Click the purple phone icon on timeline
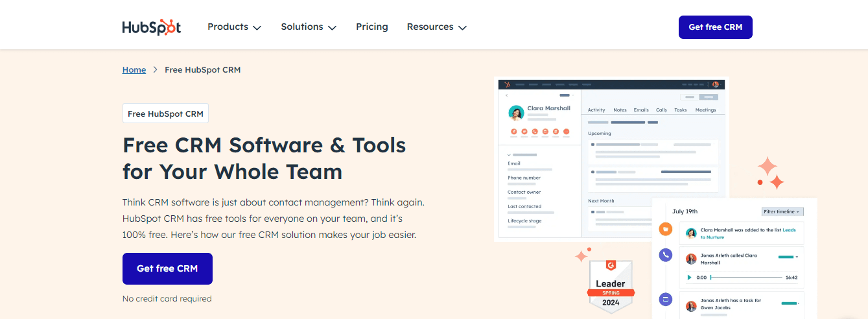 click(666, 255)
